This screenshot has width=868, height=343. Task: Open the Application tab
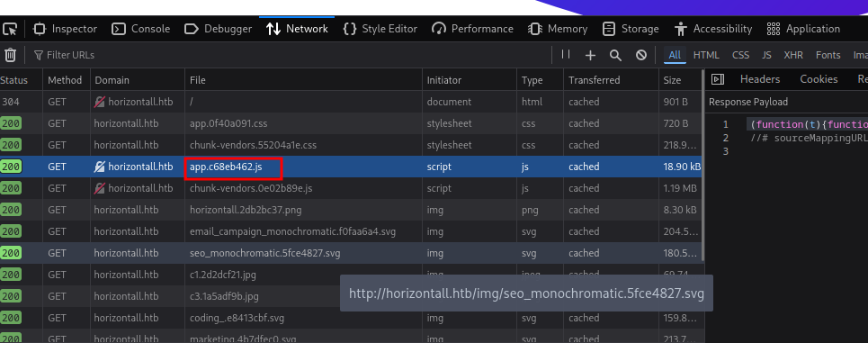803,29
